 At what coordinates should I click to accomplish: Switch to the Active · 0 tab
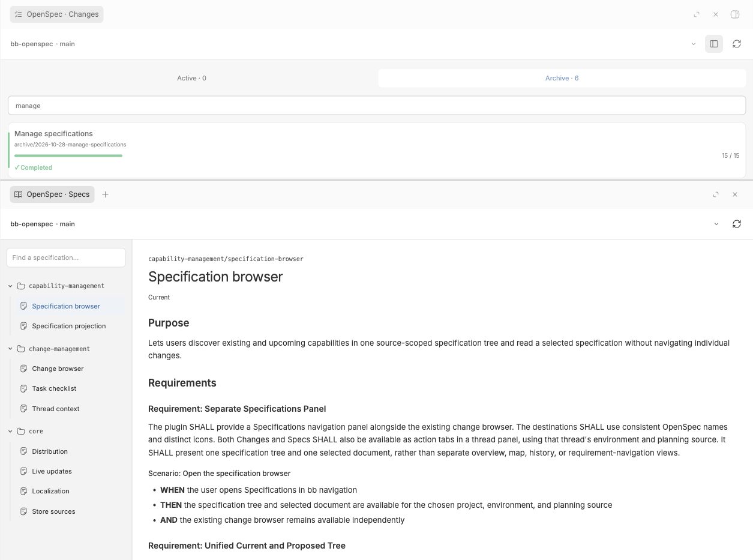click(x=191, y=78)
